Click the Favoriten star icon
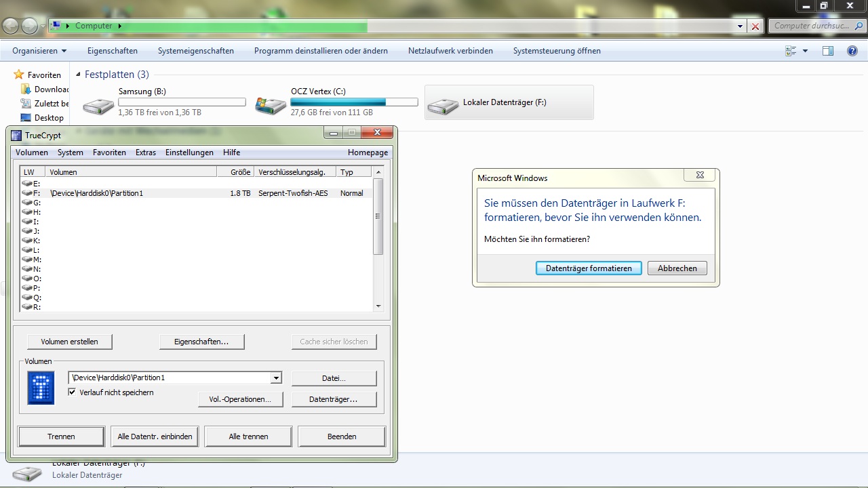Image resolution: width=868 pixels, height=488 pixels. [x=19, y=75]
